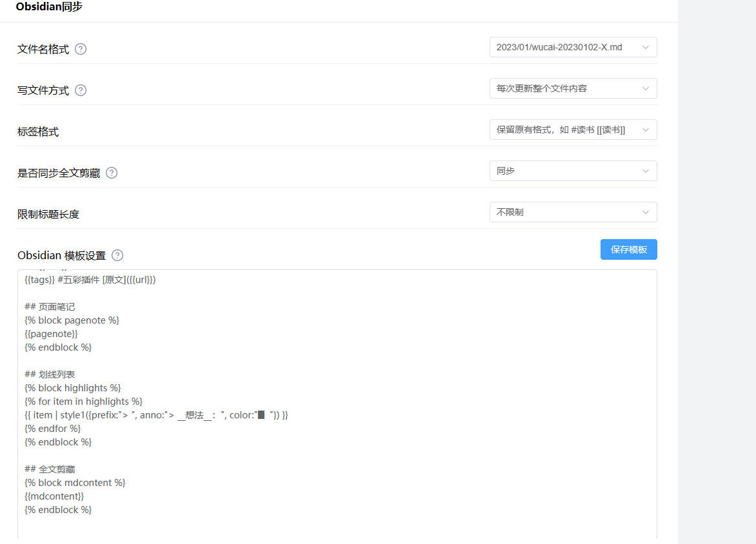Image resolution: width=756 pixels, height=544 pixels.
Task: Open the 标签格式 dropdown
Action: [x=573, y=130]
